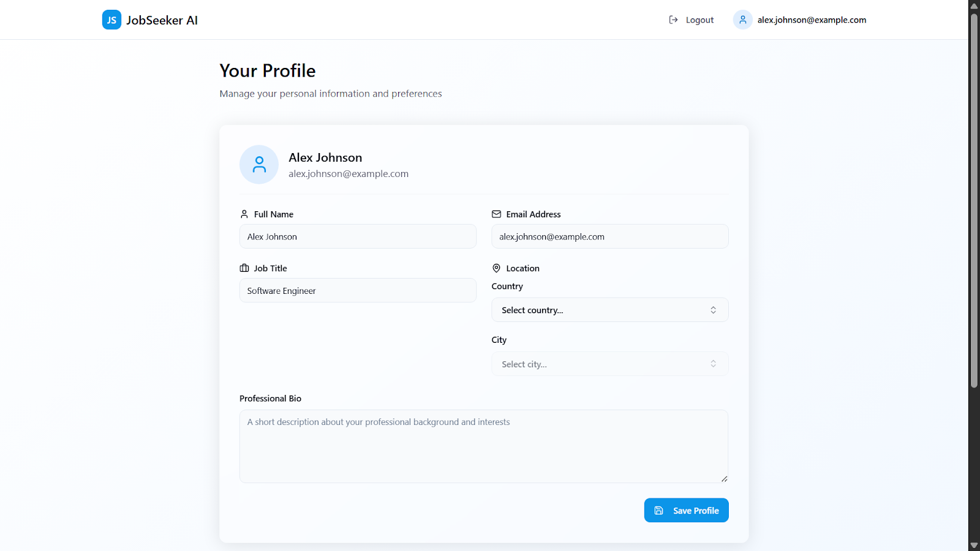Click the large profile avatar circle
This screenshot has height=551, width=980.
click(259, 165)
